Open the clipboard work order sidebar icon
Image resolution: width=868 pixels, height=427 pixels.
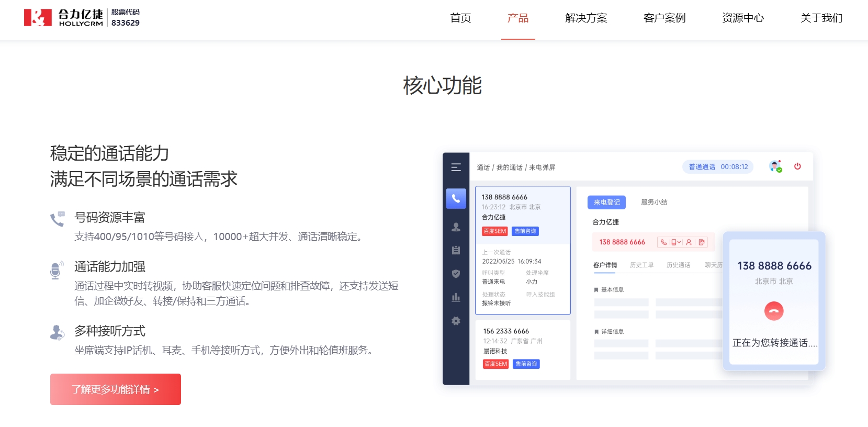[456, 250]
